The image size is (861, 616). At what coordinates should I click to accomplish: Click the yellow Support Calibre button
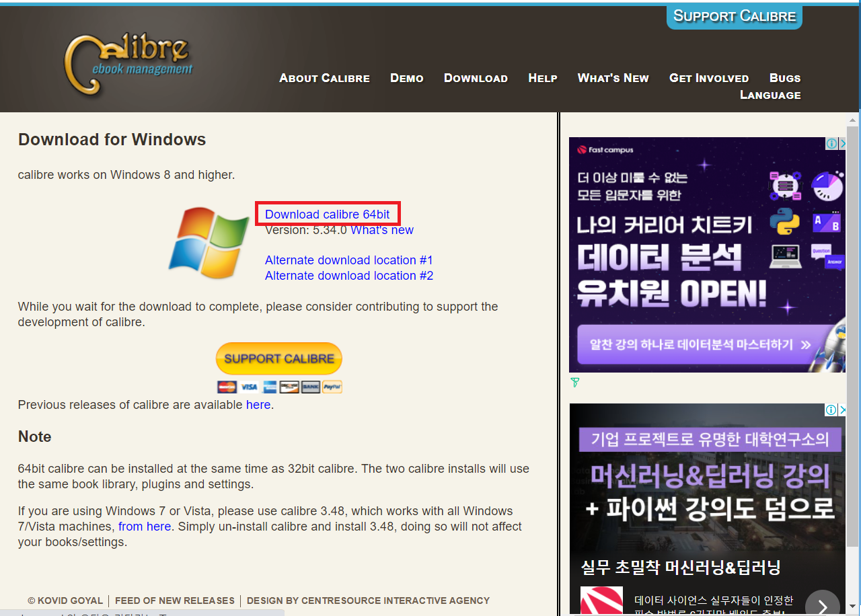(x=279, y=358)
